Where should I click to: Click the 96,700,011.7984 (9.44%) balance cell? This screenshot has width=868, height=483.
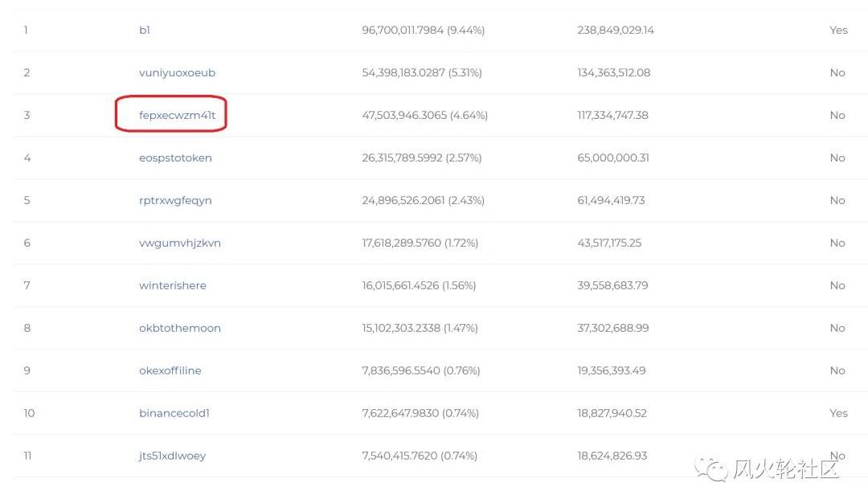coord(423,31)
